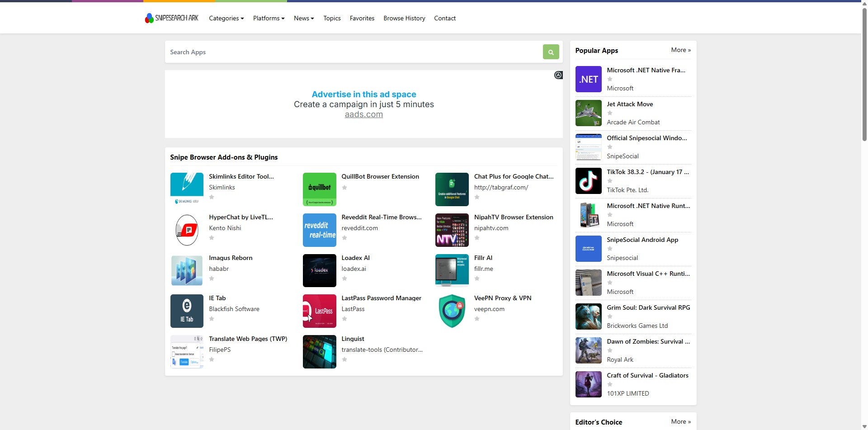Click Blackfish Software developer text

pyautogui.click(x=234, y=309)
